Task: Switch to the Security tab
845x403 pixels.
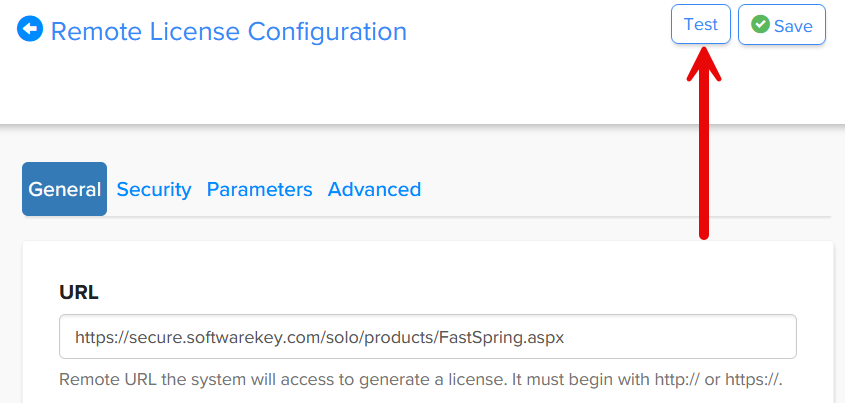Action: [x=153, y=189]
